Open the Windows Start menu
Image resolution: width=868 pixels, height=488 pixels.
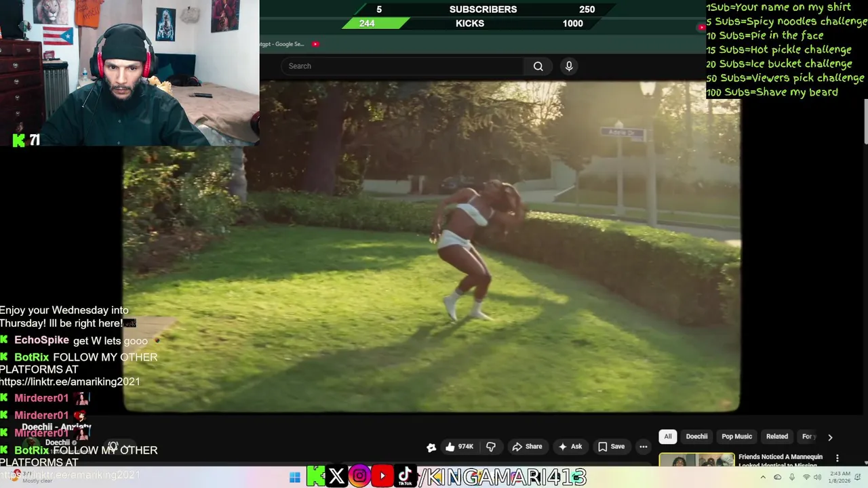point(294,477)
